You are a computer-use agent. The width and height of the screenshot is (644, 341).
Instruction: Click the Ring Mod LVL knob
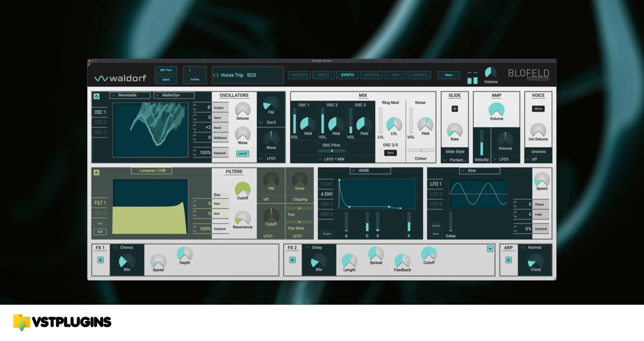tap(394, 124)
